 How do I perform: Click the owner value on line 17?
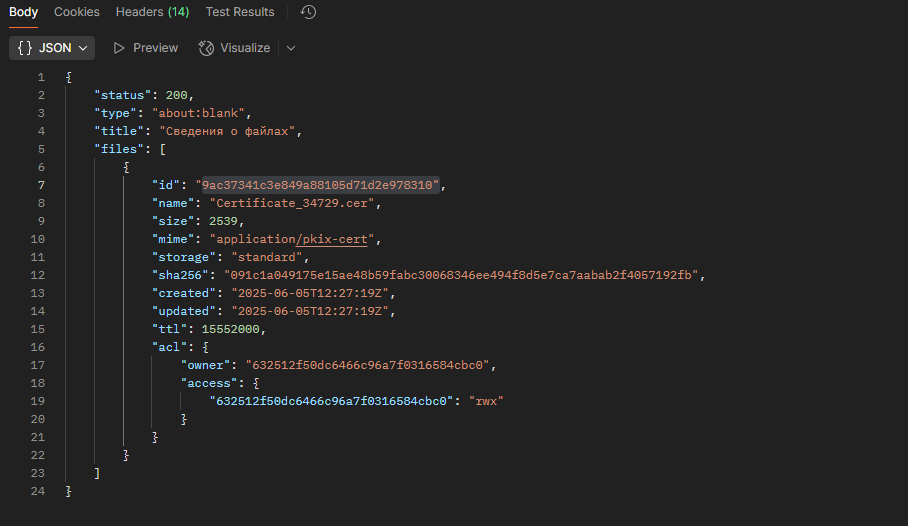coord(368,364)
